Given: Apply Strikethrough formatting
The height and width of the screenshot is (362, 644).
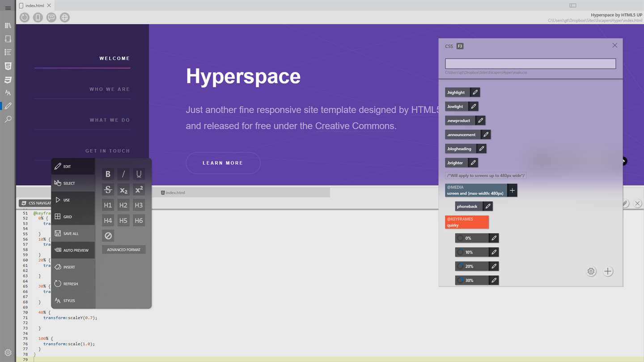Looking at the screenshot, I should coord(108,189).
